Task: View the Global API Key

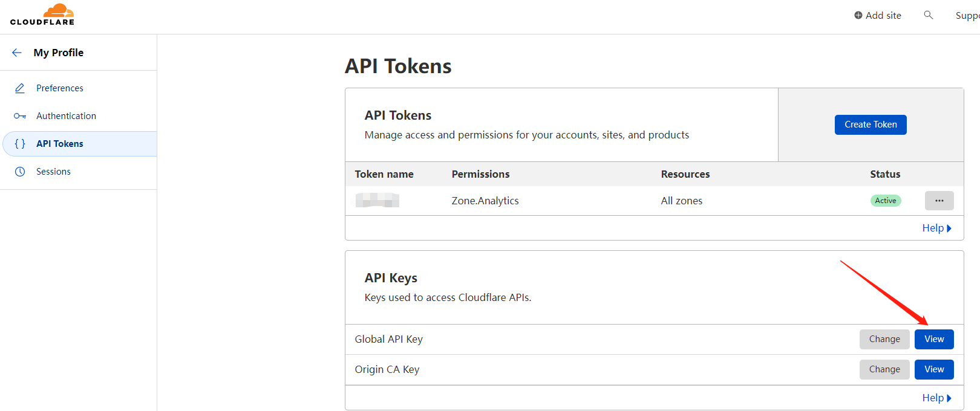Action: click(x=934, y=339)
